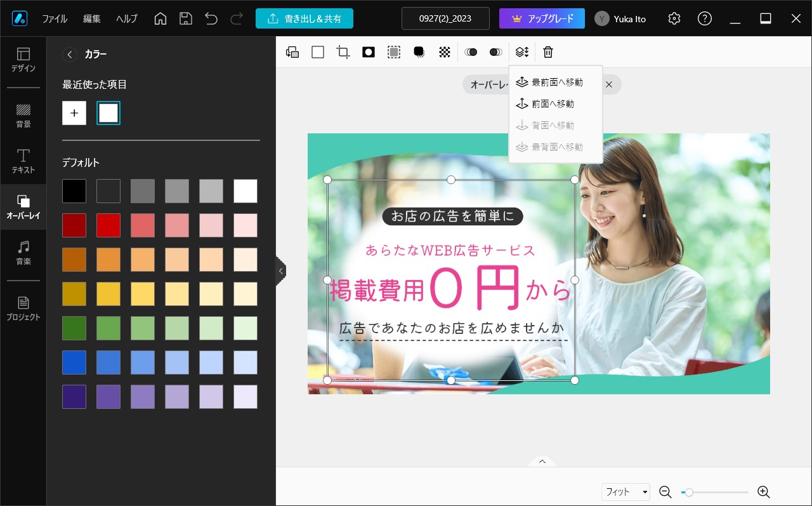Pick the white swatch in default grid
Screen dimensions: 812x506
pyautogui.click(x=246, y=191)
